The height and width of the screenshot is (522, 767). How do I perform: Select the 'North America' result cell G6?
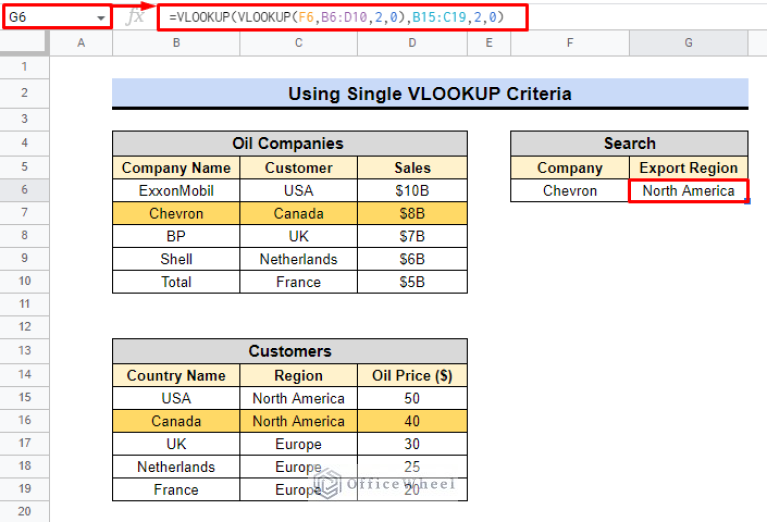(688, 190)
